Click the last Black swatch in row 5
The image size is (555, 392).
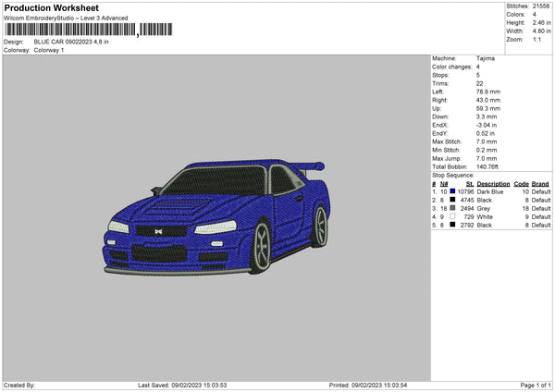coord(453,225)
